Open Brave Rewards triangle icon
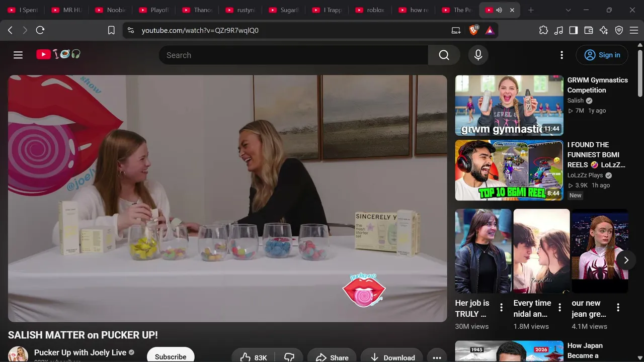 490,30
